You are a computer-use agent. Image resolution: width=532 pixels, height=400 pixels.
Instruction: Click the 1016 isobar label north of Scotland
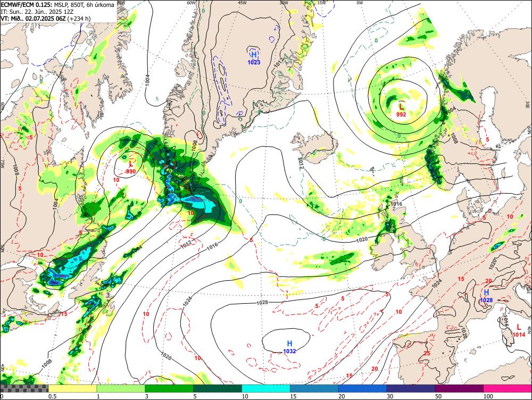(x=396, y=204)
